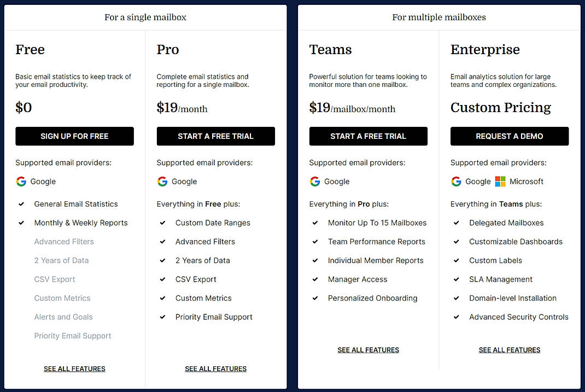Click the checkmark next to Advanced Security Controls
Image resolution: width=585 pixels, height=392 pixels.
[x=456, y=317]
